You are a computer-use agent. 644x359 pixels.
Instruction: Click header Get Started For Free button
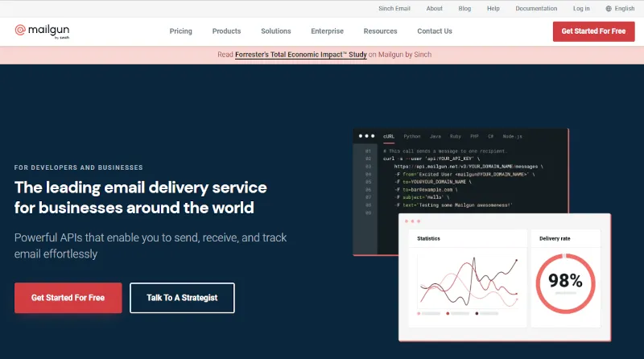point(593,31)
